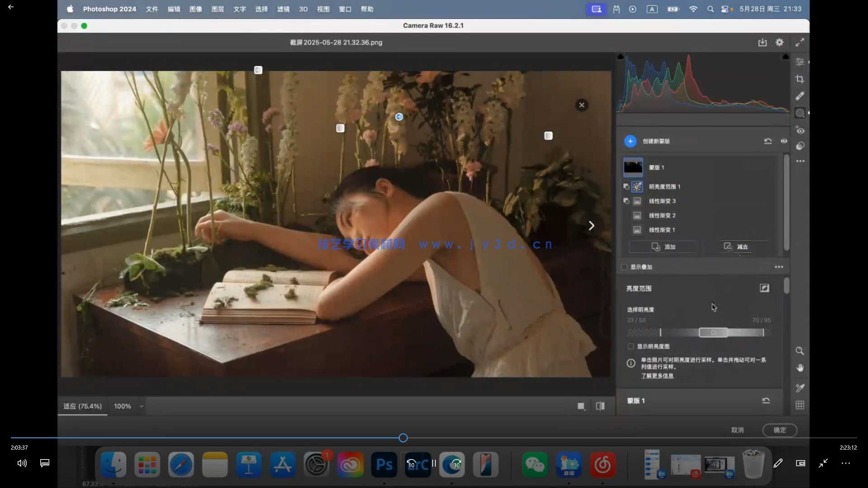Open the Masking tool panel

point(800,113)
